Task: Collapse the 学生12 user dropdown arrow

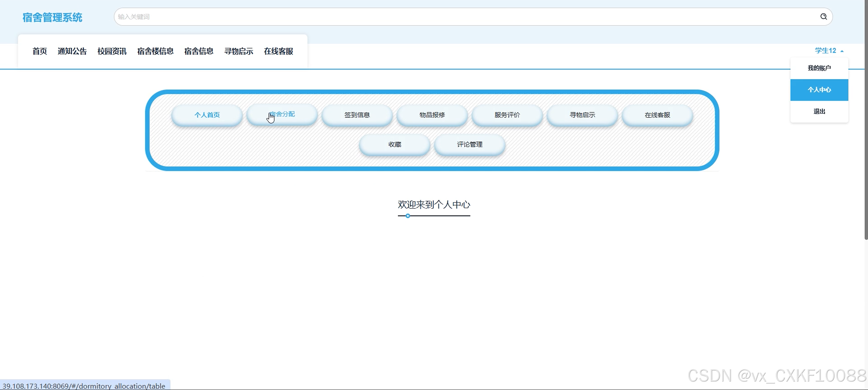Action: click(x=842, y=51)
